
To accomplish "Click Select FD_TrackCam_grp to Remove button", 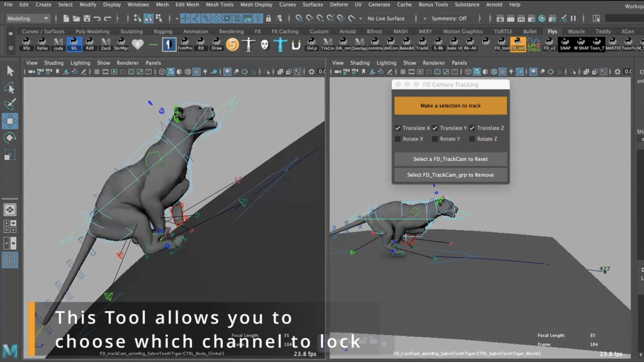I will pyautogui.click(x=450, y=175).
